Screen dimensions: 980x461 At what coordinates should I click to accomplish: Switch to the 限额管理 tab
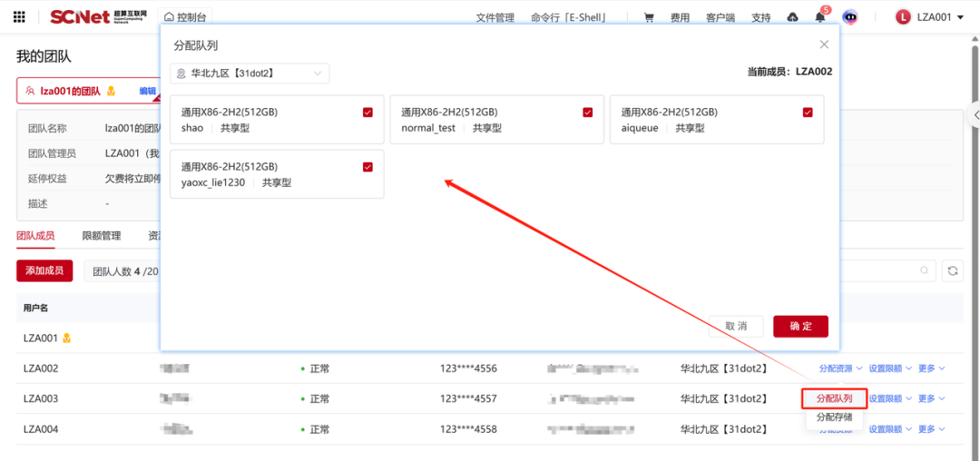coord(102,236)
